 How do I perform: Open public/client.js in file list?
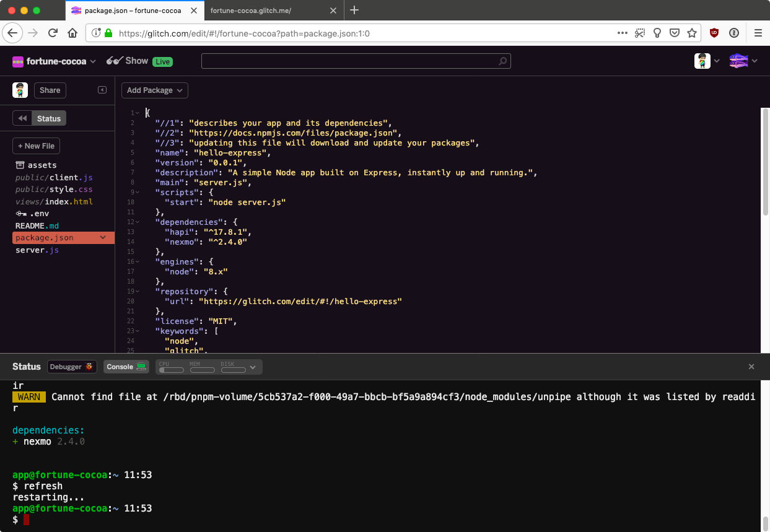[x=54, y=177]
